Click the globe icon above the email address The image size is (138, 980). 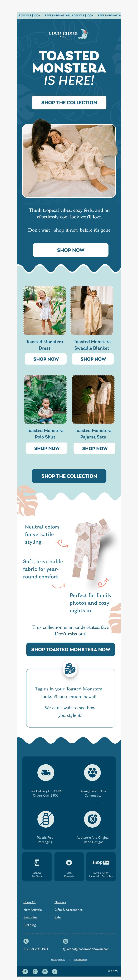pos(65,941)
